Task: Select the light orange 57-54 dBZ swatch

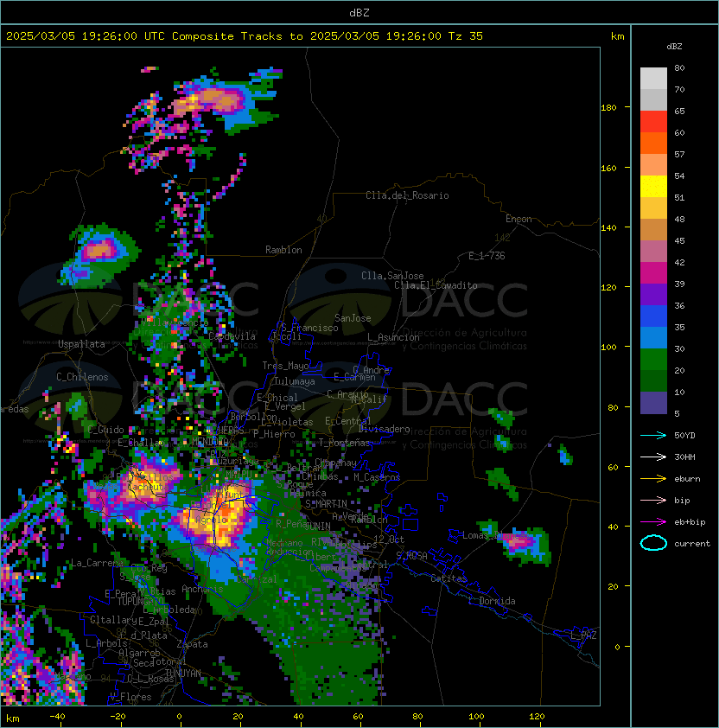Action: click(x=653, y=165)
